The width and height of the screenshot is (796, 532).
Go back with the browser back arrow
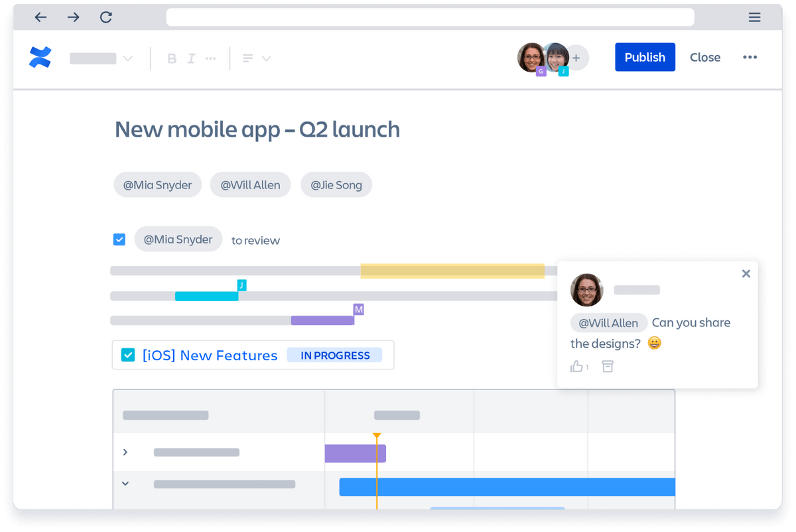[x=40, y=17]
